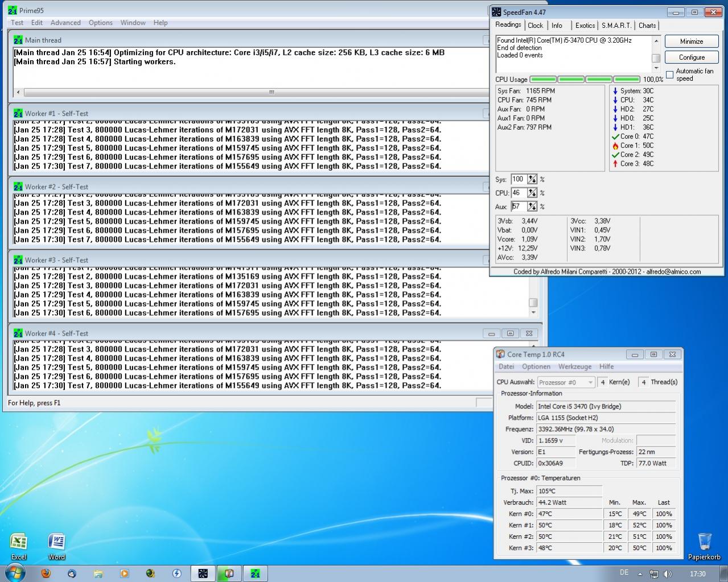This screenshot has width=728, height=582.
Task: Open Windows Explorer from the taskbar
Action: click(98, 573)
